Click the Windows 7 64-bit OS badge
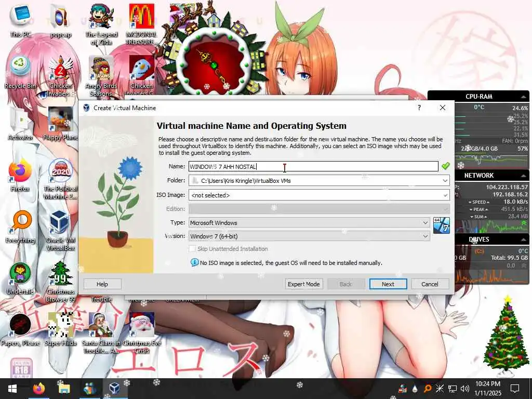Viewport: 532px width, 399px height. point(442,225)
